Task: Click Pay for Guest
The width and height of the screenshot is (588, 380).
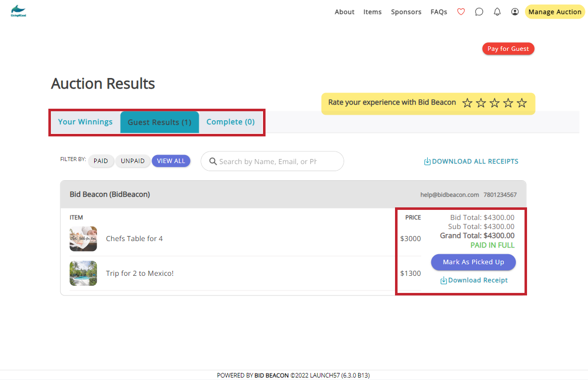Action: [x=508, y=48]
